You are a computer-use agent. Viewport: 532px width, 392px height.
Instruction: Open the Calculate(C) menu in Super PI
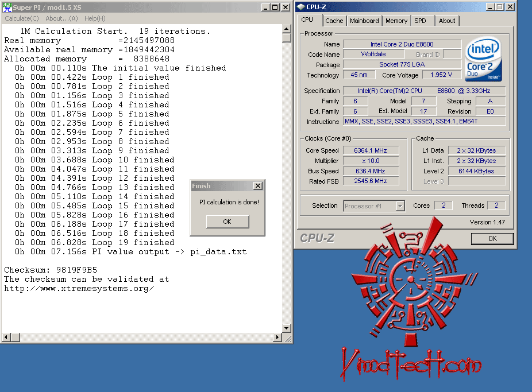coord(22,18)
